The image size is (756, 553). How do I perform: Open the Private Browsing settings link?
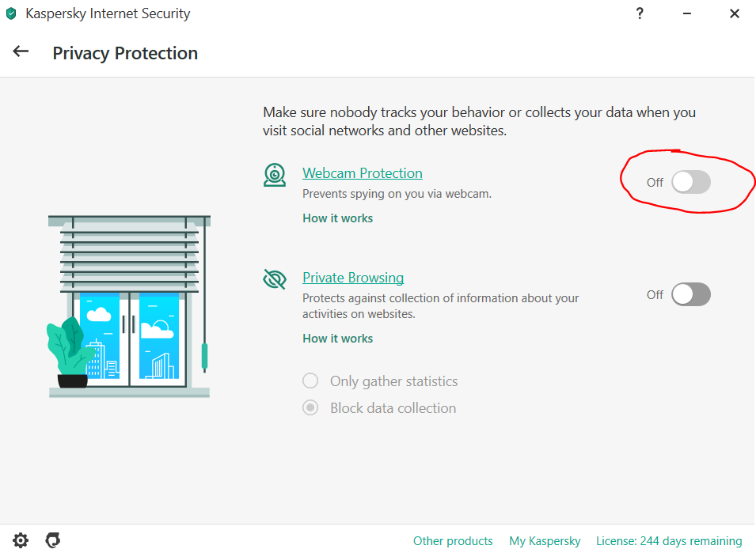click(x=353, y=278)
